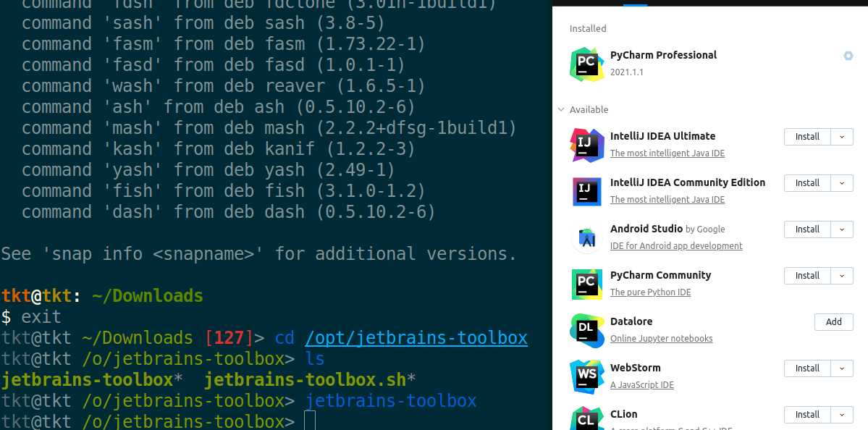Install Android Studio

(807, 229)
